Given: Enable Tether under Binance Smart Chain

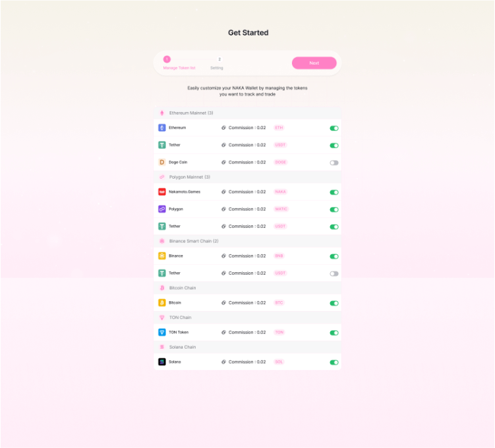Looking at the screenshot, I should (x=334, y=273).
